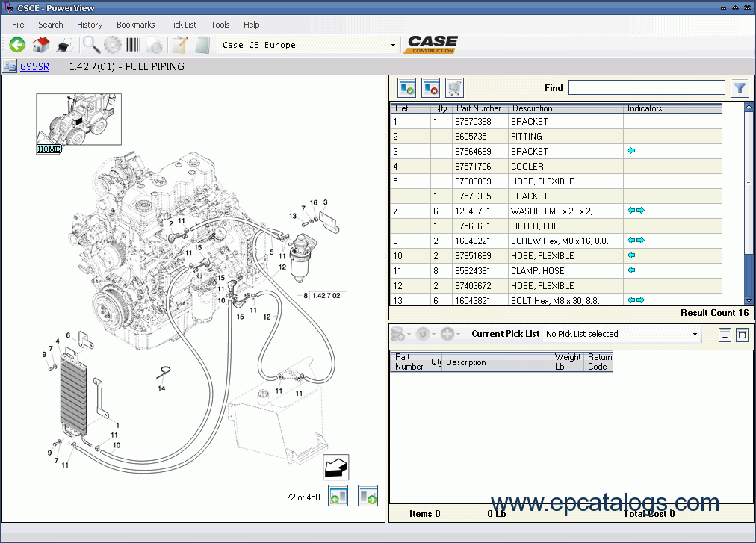Image resolution: width=756 pixels, height=543 pixels.
Task: Click the indicator arrow for CLAMP, HOSE row
Action: click(x=631, y=270)
